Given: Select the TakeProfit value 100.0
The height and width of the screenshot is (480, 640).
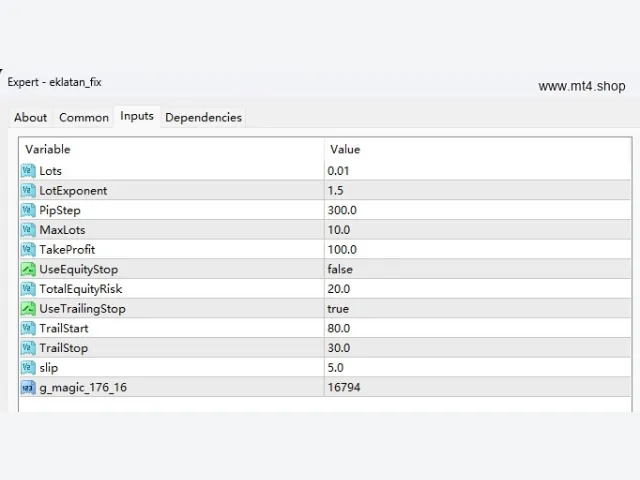Looking at the screenshot, I should pyautogui.click(x=342, y=249).
